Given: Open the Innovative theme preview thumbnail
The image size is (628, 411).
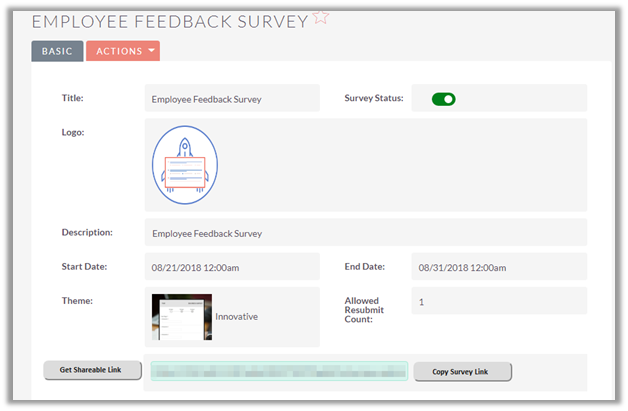Looking at the screenshot, I should point(181,317).
